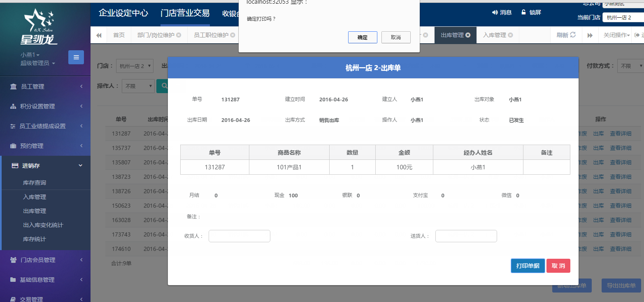Screen dimensions: 644x302
Task: Click 出库 link for order 135737
Action: coord(598,148)
